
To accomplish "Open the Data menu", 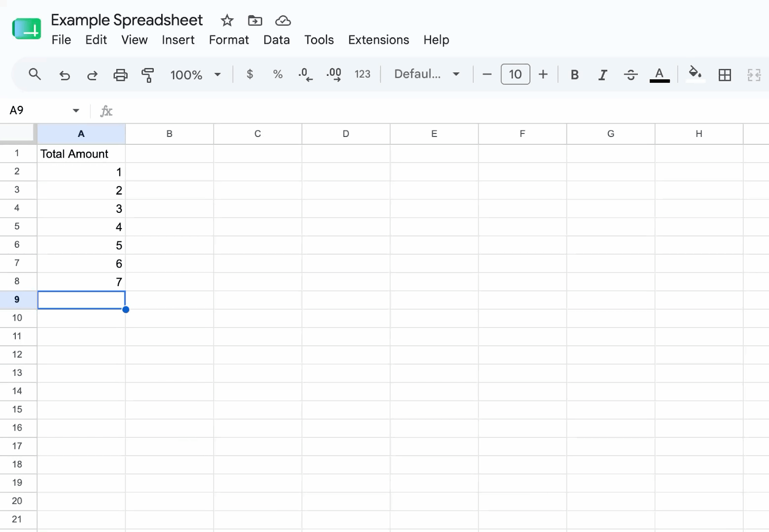I will [x=277, y=40].
